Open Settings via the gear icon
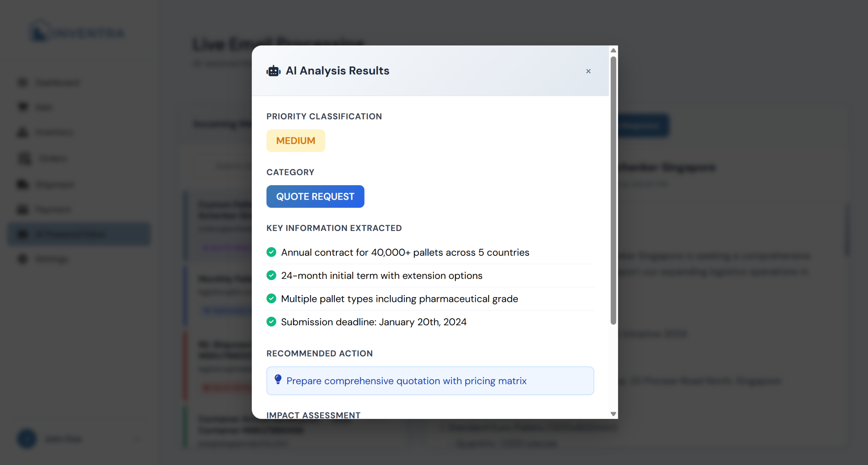Image resolution: width=868 pixels, height=465 pixels. (x=22, y=259)
